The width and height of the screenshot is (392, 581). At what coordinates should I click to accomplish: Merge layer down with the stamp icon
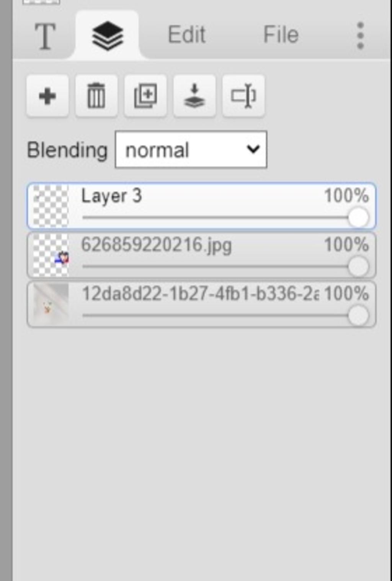click(194, 96)
